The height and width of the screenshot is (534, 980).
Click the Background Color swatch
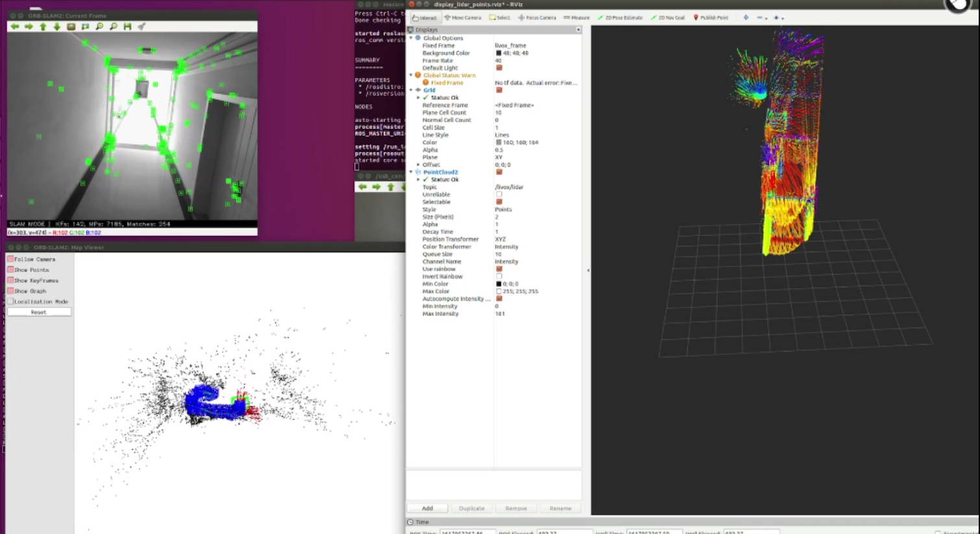(x=498, y=53)
